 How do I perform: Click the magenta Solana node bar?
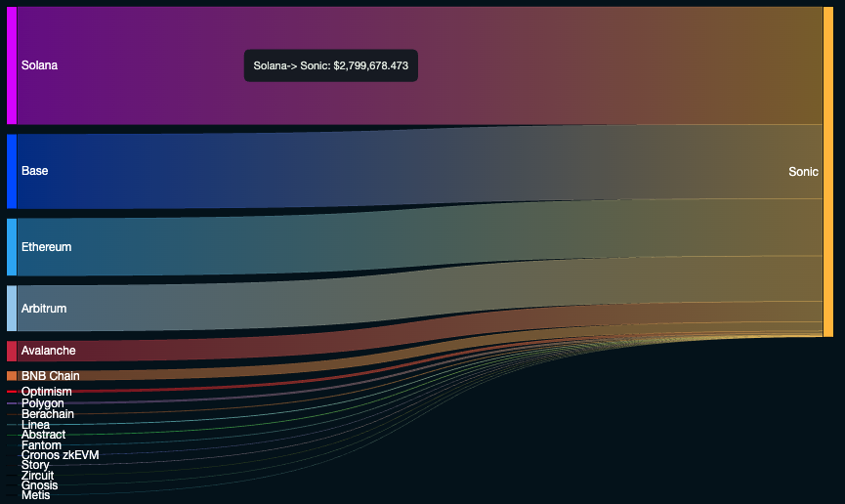[x=12, y=65]
